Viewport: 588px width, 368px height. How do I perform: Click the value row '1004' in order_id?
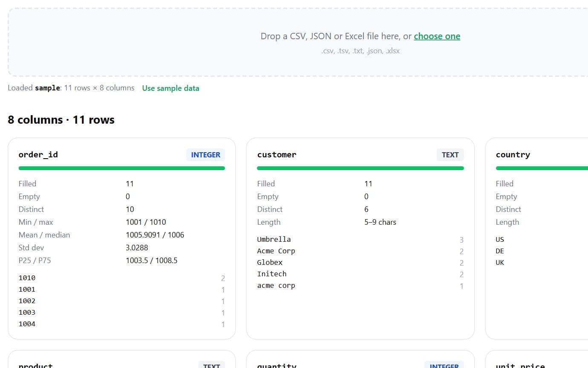(121, 324)
